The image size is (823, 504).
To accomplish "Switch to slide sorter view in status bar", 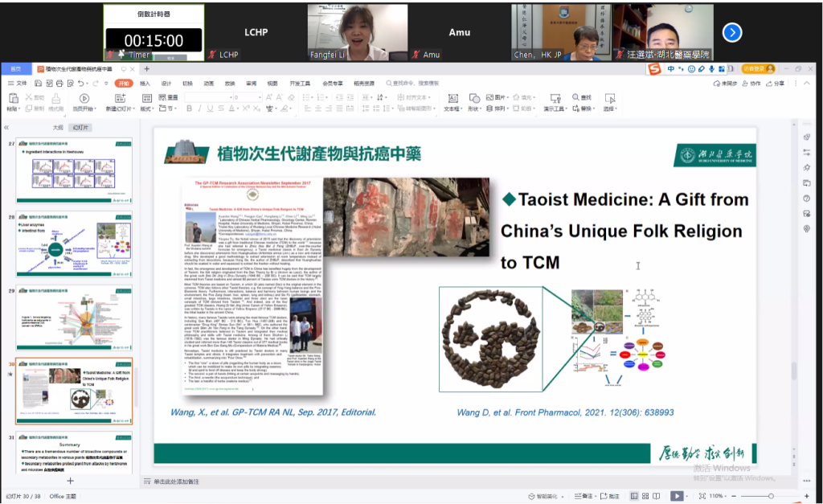I will (x=646, y=496).
